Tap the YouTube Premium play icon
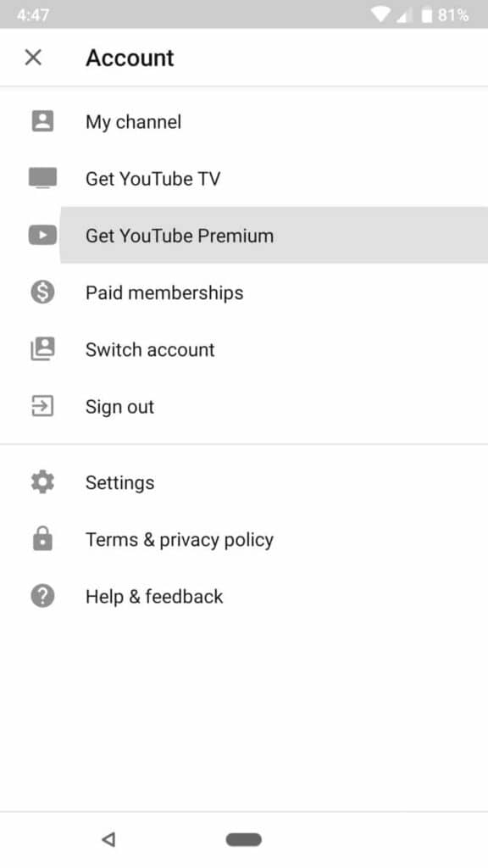The width and height of the screenshot is (488, 868). [42, 236]
